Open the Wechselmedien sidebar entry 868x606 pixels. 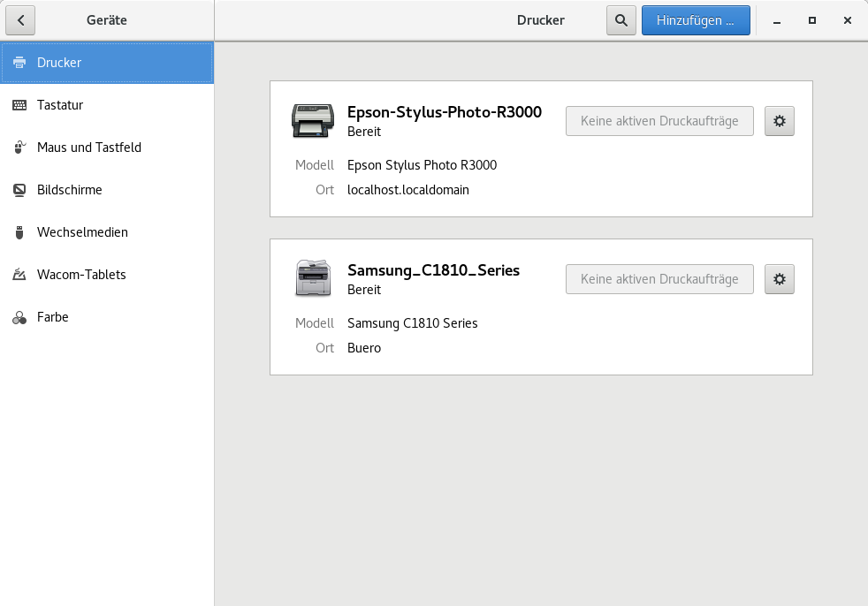82,232
